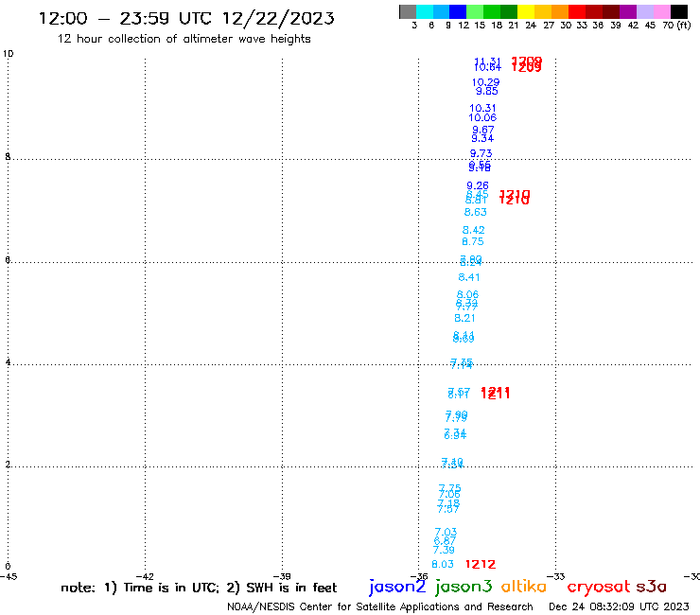The height and width of the screenshot is (615, 700).
Task: Pick the purple swatch in the legend
Action: pyautogui.click(x=628, y=11)
